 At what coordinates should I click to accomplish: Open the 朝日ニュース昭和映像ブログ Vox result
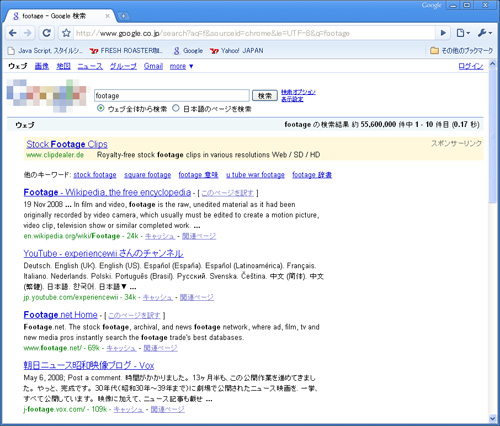(89, 365)
